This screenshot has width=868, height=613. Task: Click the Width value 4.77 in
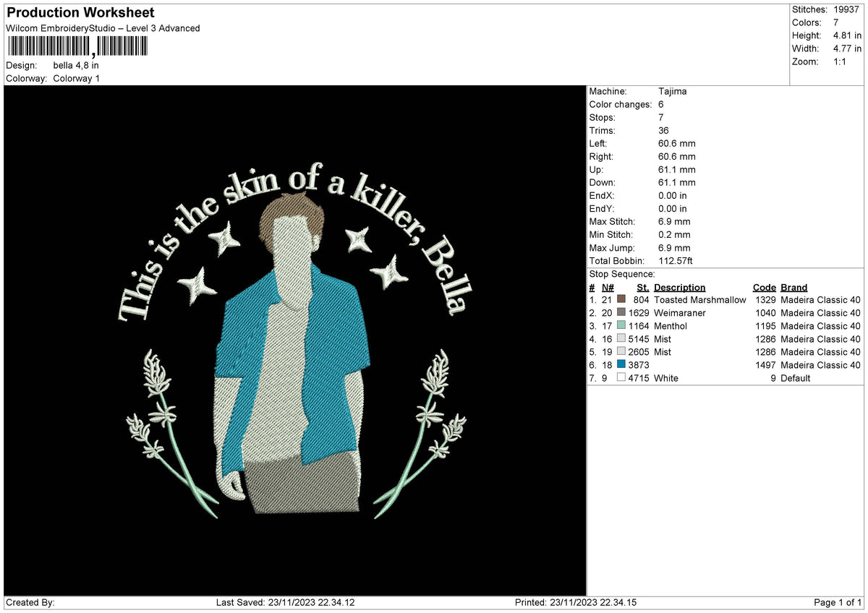[x=847, y=48]
